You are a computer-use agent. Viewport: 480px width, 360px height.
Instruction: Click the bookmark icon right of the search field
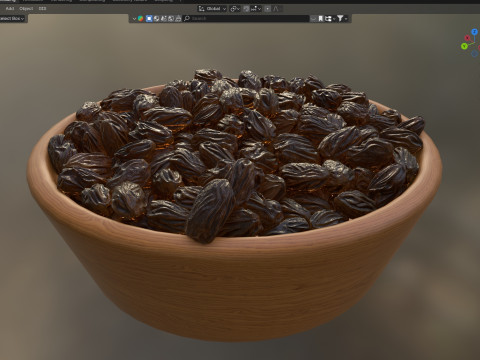321,19
